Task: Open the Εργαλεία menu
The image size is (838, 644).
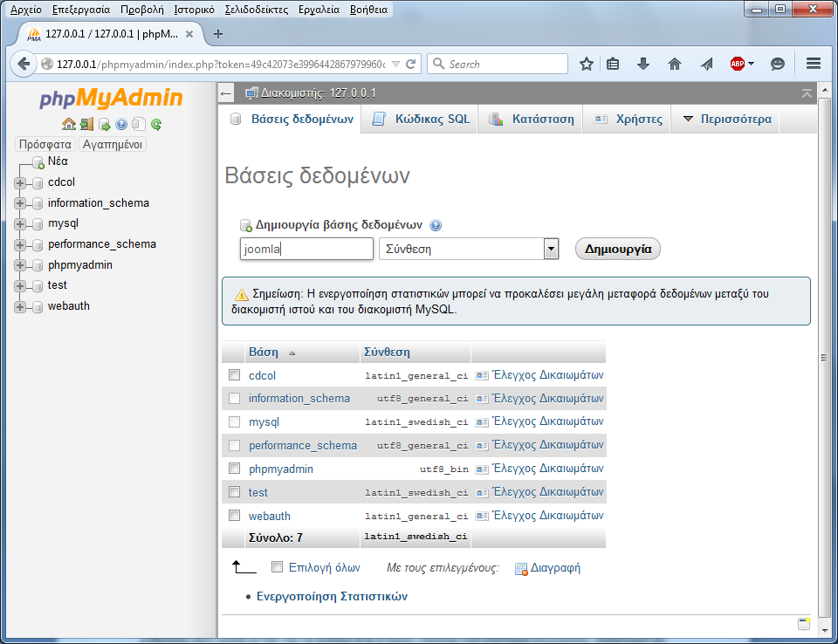Action: point(319,10)
